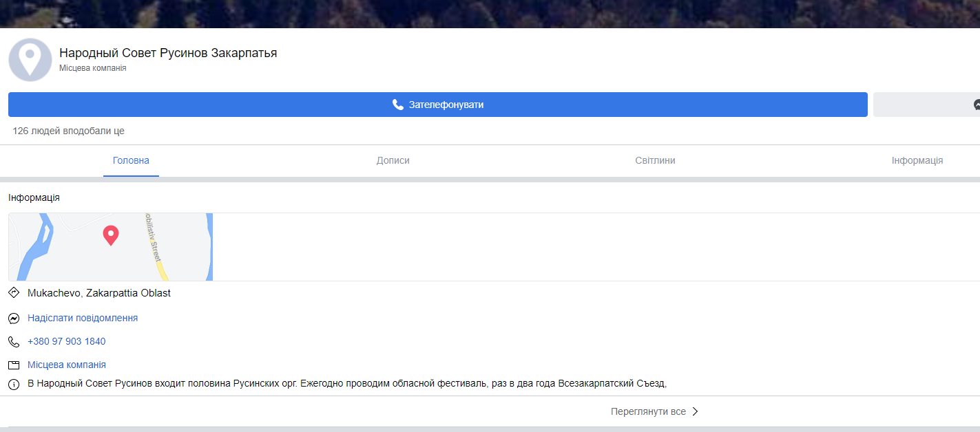Click the phone icon beside +380 97 number
The height and width of the screenshot is (432, 980).
coord(14,342)
